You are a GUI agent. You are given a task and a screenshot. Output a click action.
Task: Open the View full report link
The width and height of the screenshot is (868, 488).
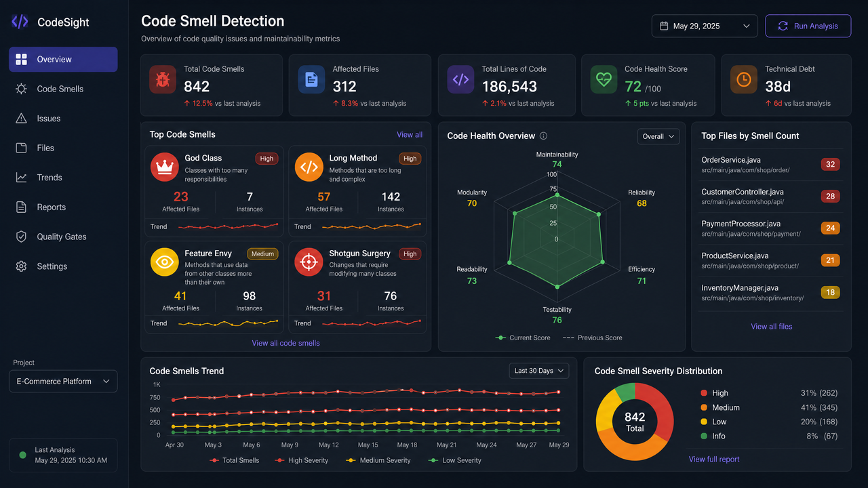pyautogui.click(x=714, y=459)
